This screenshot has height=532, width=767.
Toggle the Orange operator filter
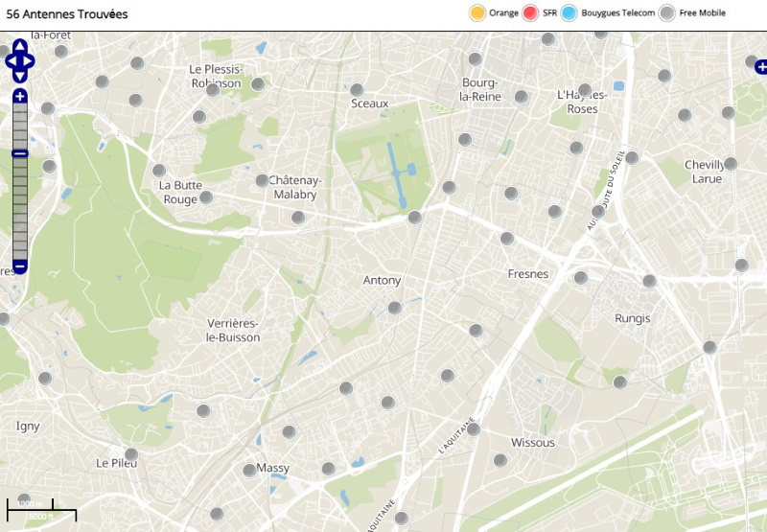476,12
